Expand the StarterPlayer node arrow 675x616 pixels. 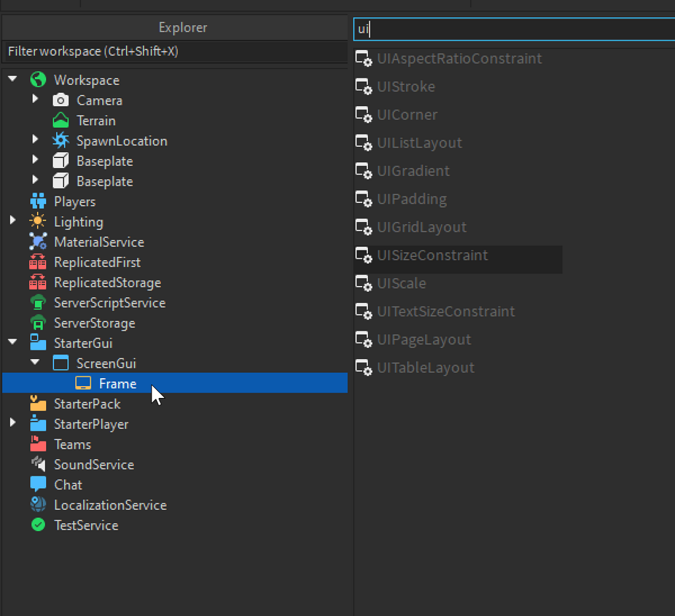[13, 423]
